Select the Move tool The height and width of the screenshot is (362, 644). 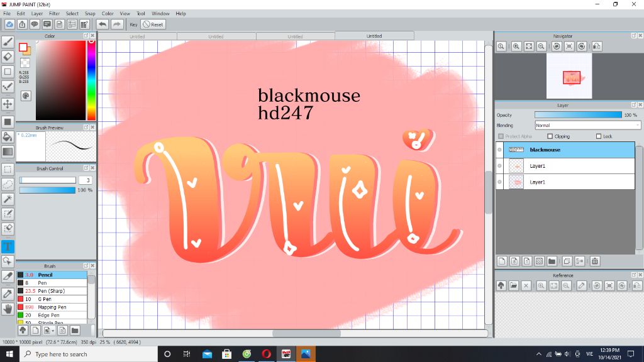[x=8, y=104]
